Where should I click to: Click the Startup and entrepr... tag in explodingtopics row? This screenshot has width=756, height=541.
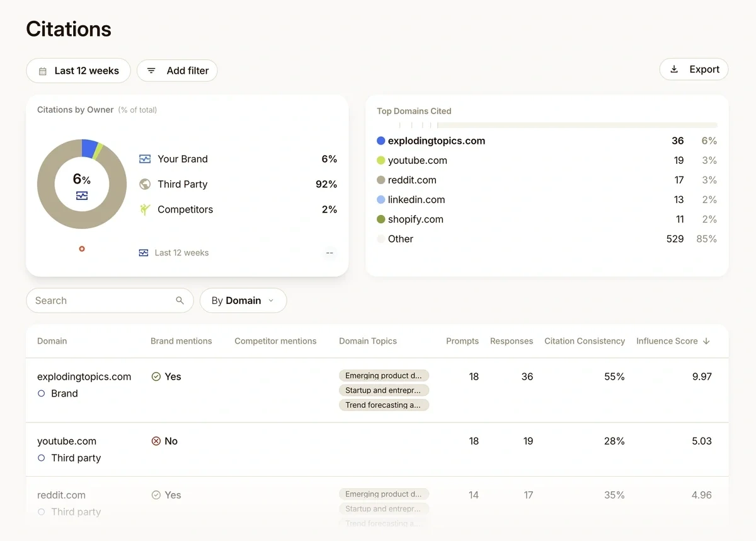pos(384,390)
